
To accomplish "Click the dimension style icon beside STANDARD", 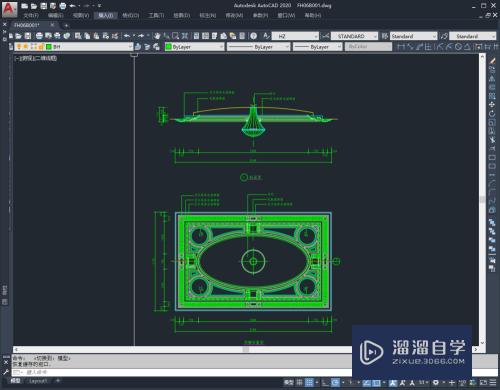I will coord(325,36).
